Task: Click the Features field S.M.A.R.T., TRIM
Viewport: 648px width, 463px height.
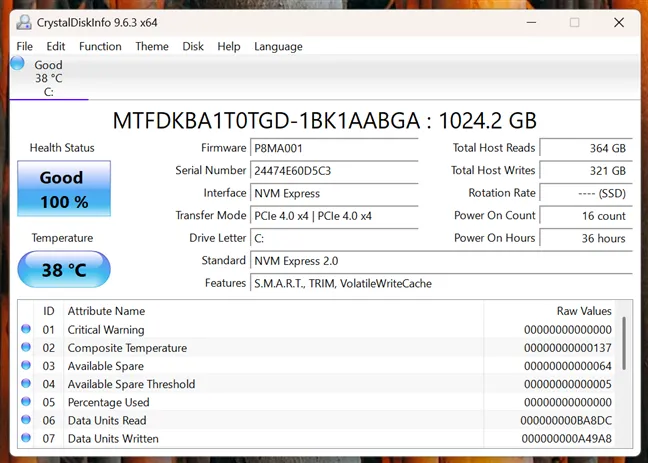Action: pyautogui.click(x=441, y=283)
